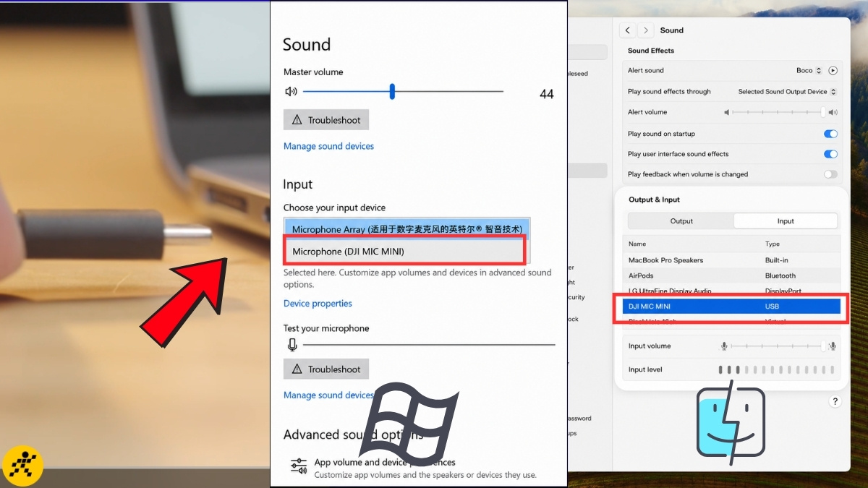Image resolution: width=868 pixels, height=488 pixels.
Task: Play the Boco alert sound preview
Action: (x=833, y=71)
